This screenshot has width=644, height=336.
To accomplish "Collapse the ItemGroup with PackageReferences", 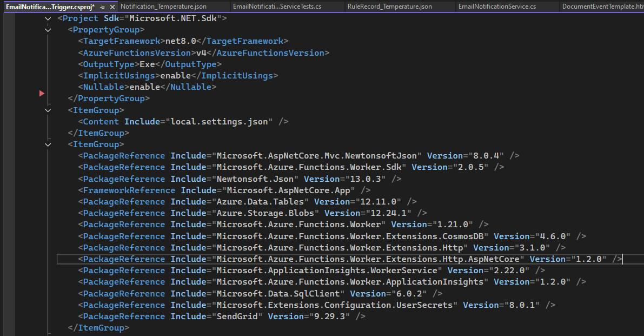I will (48, 144).
